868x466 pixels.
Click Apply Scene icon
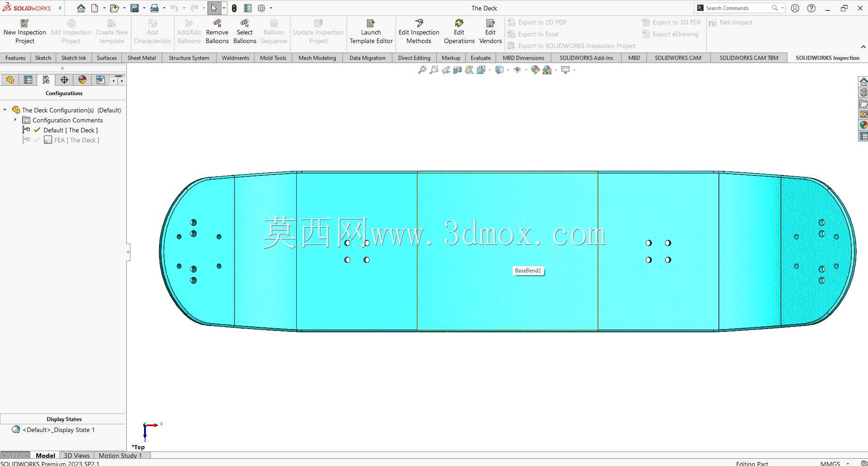click(x=547, y=70)
